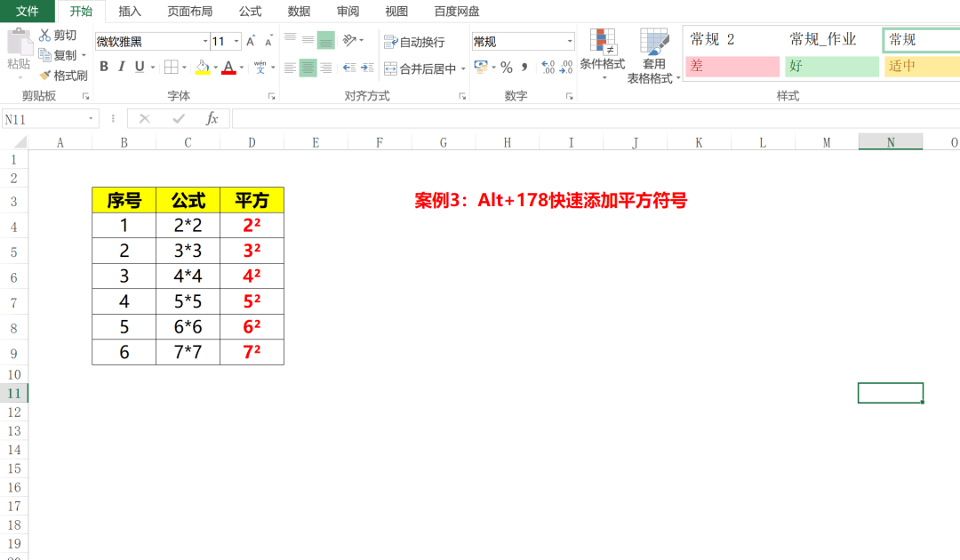Switch to the 视图 View tab
Image resolution: width=960 pixels, height=560 pixels.
pyautogui.click(x=396, y=11)
